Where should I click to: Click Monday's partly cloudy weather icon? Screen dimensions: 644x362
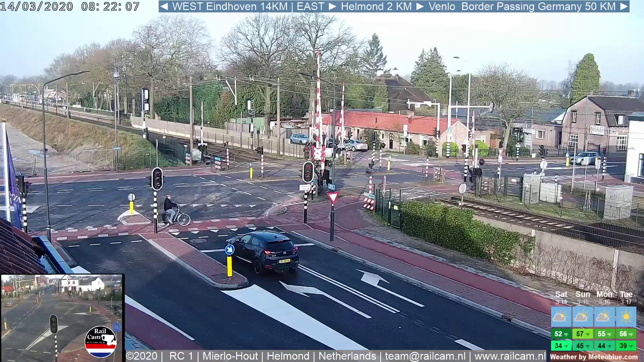point(604,317)
